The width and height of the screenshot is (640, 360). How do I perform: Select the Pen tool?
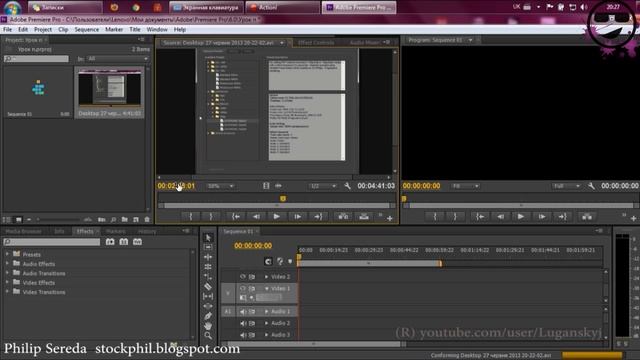(x=208, y=316)
